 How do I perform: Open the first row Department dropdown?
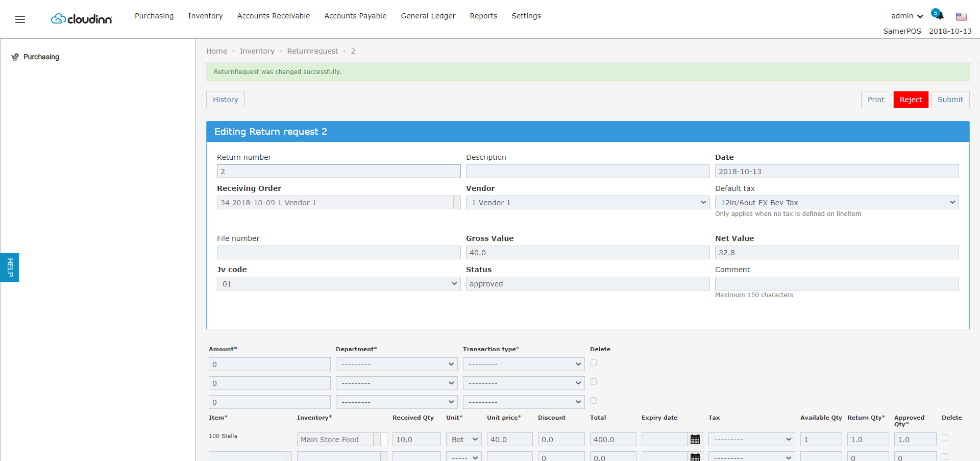point(397,365)
